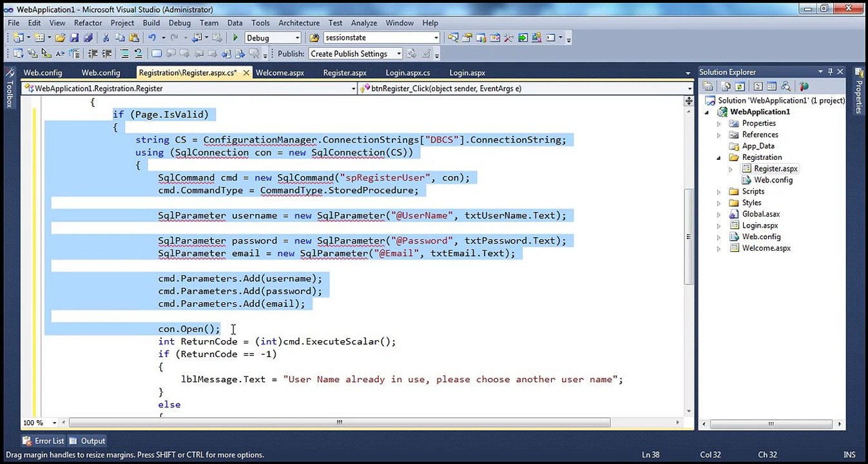
Task: Open the sessionstate find combo box
Action: (x=436, y=38)
